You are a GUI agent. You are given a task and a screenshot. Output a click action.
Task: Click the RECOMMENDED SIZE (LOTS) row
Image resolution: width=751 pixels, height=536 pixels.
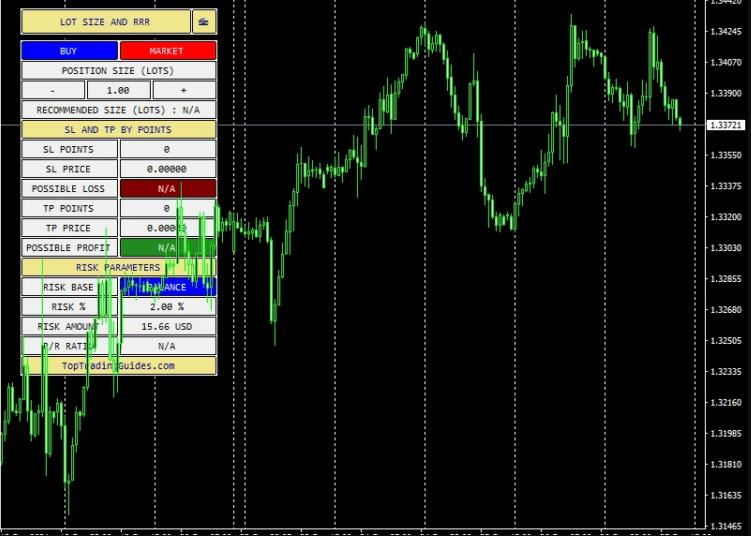pyautogui.click(x=119, y=110)
